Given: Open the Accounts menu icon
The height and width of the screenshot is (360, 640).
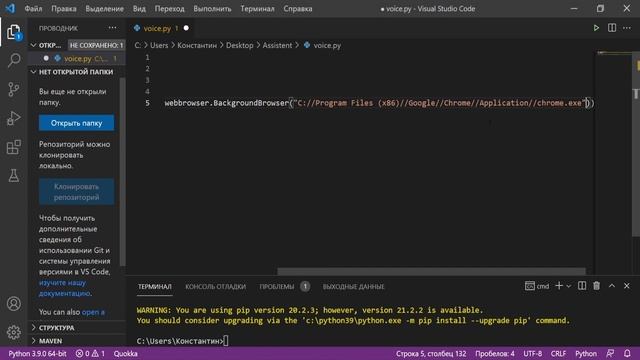Looking at the screenshot, I should (x=13, y=304).
